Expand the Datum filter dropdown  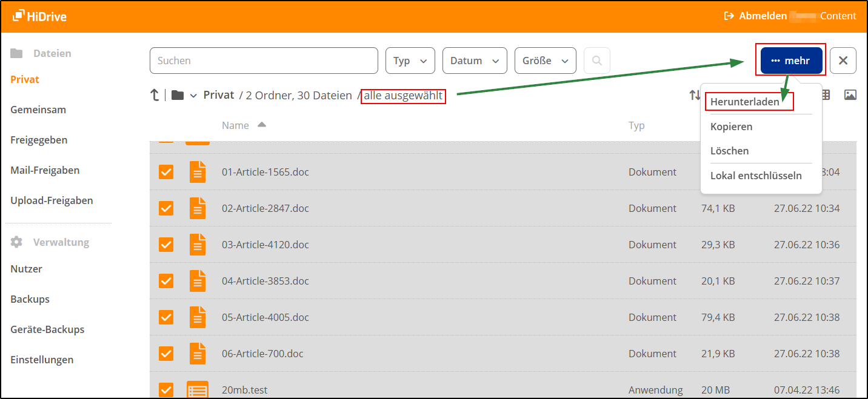click(475, 61)
